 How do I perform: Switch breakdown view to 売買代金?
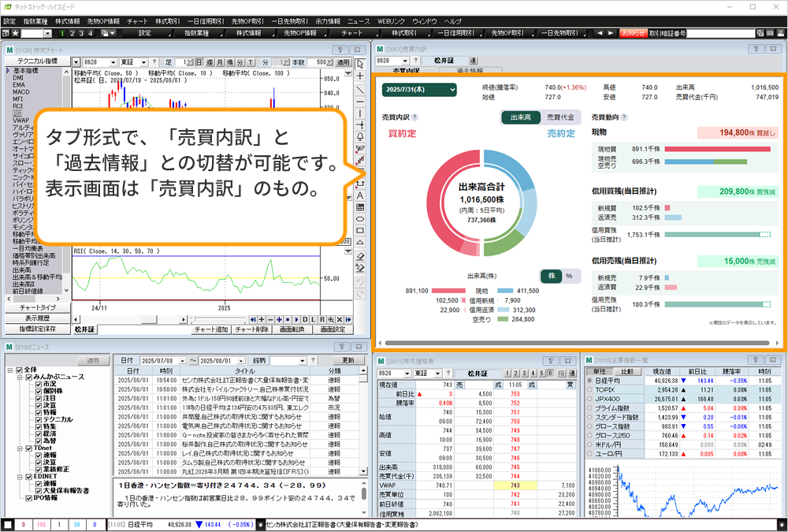tap(560, 117)
